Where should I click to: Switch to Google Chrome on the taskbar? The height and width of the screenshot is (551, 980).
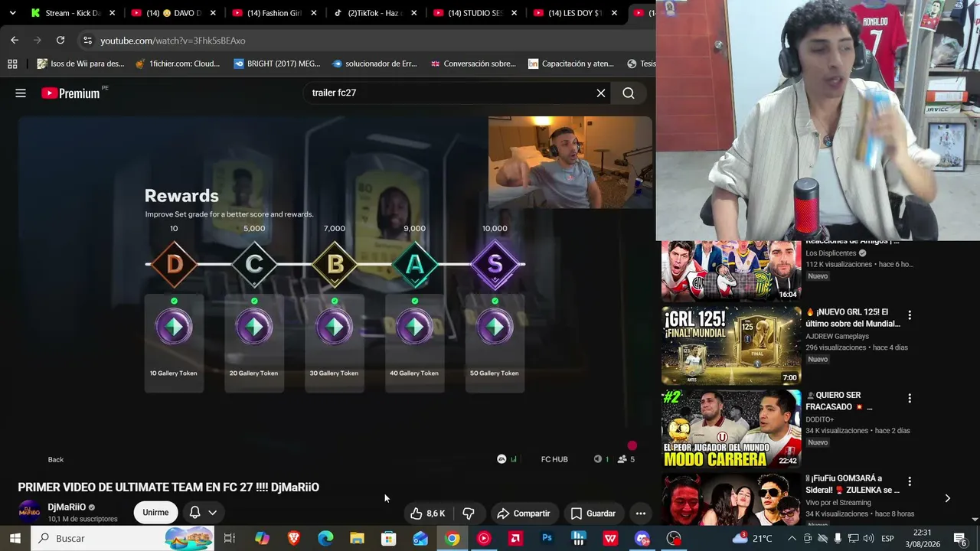pyautogui.click(x=452, y=538)
